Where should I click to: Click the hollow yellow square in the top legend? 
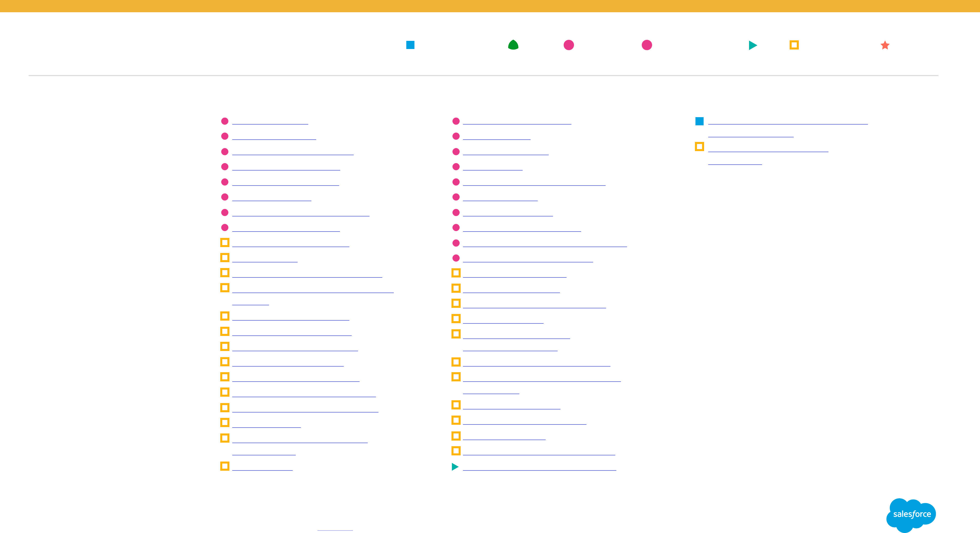coord(794,45)
